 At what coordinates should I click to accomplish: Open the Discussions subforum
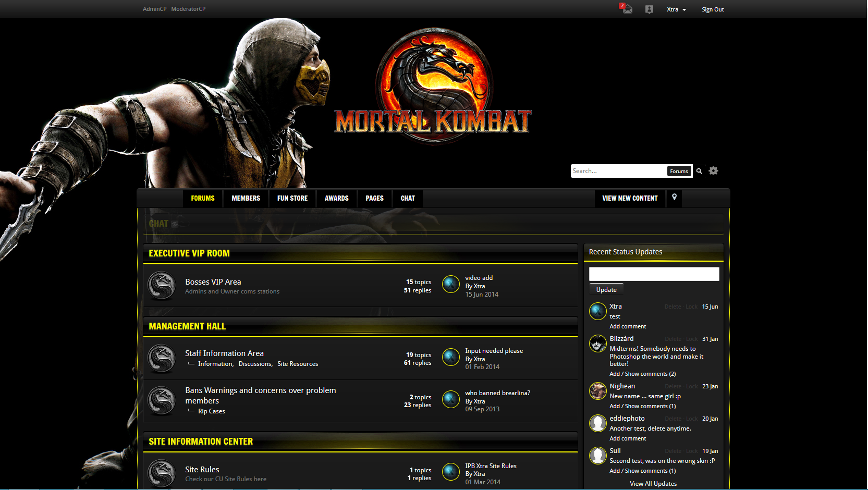tap(255, 364)
